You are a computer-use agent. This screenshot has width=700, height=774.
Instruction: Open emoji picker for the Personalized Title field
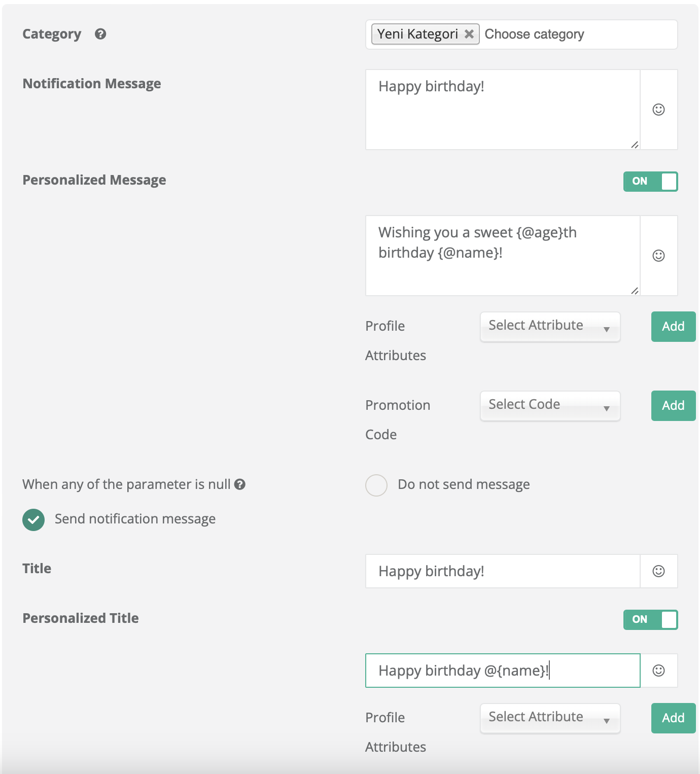coord(658,671)
